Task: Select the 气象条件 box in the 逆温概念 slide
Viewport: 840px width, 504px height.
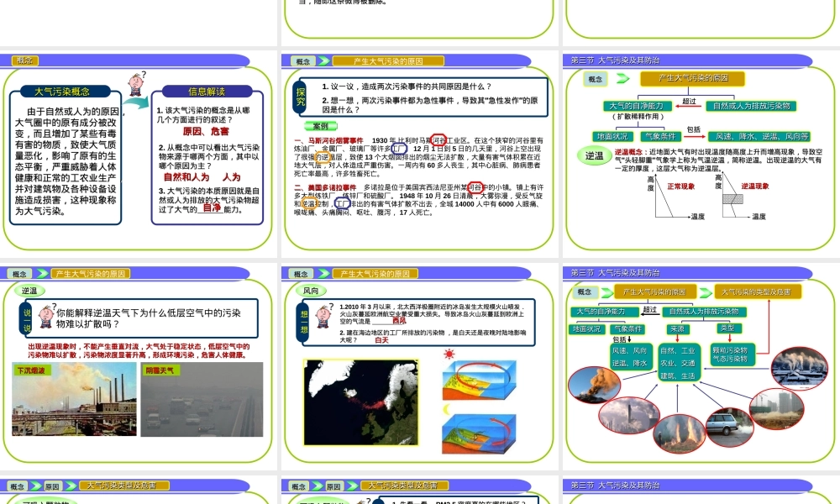Action: [660, 137]
